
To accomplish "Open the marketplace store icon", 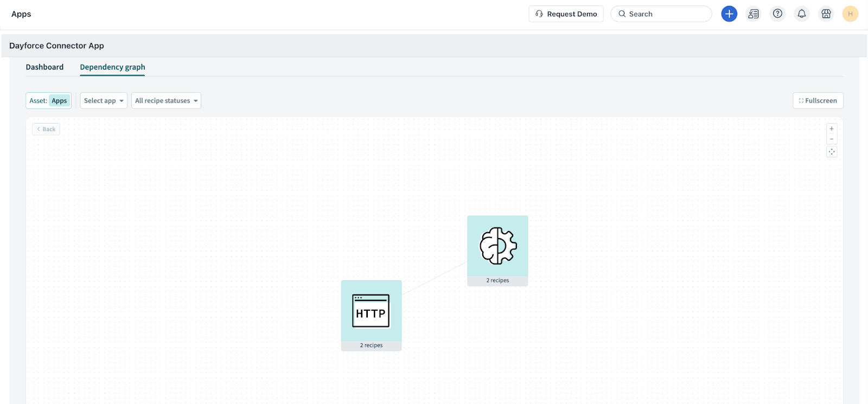I will (826, 14).
